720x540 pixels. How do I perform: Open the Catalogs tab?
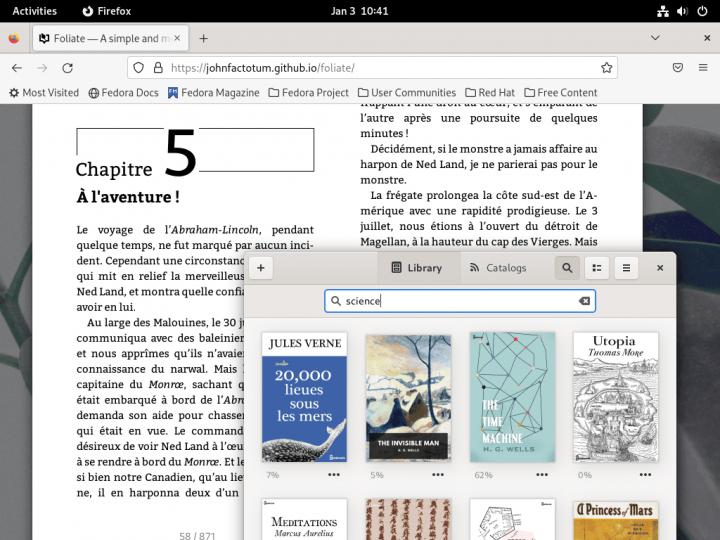tap(496, 268)
